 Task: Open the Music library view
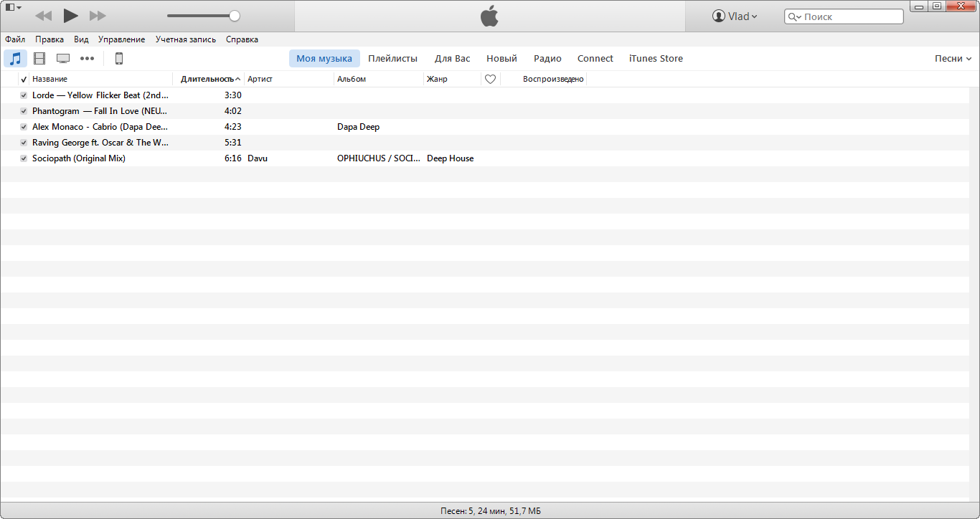pyautogui.click(x=15, y=59)
